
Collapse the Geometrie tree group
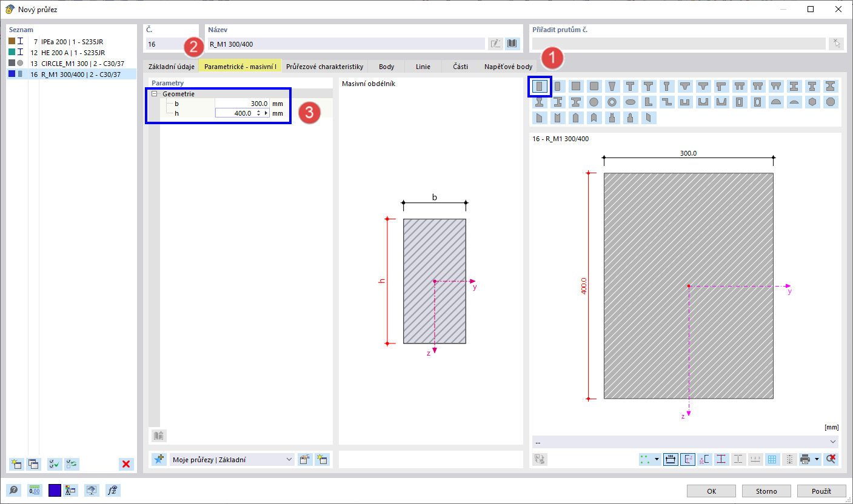[x=154, y=94]
